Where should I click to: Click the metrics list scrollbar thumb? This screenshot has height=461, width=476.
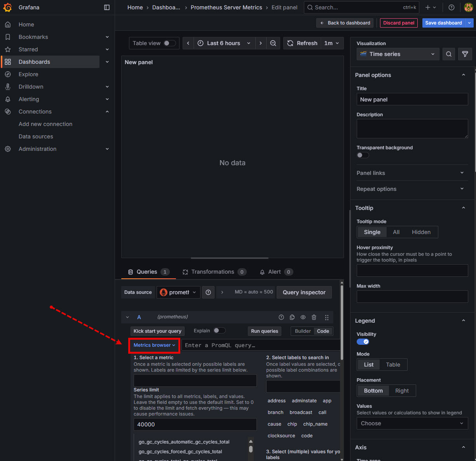coord(251,449)
